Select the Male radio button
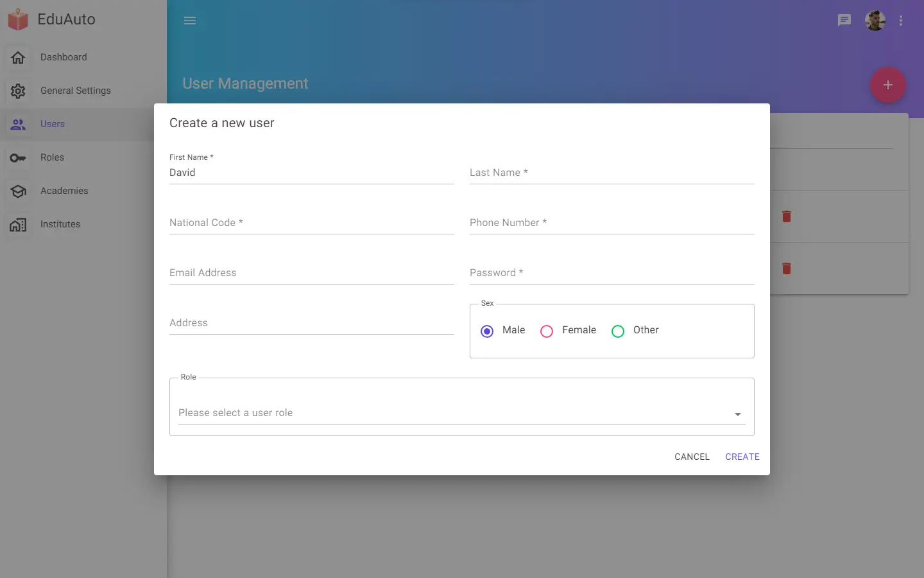This screenshot has width=924, height=578. tap(487, 331)
